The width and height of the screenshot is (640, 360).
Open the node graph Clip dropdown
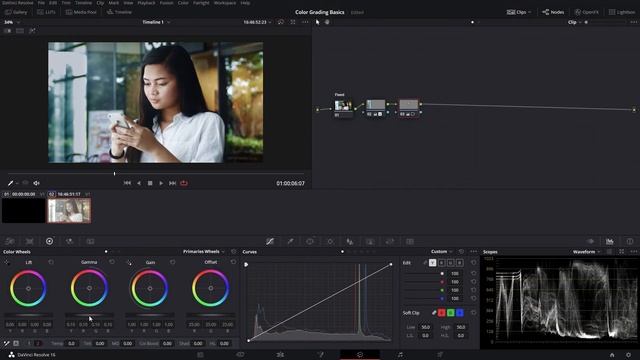(x=574, y=22)
